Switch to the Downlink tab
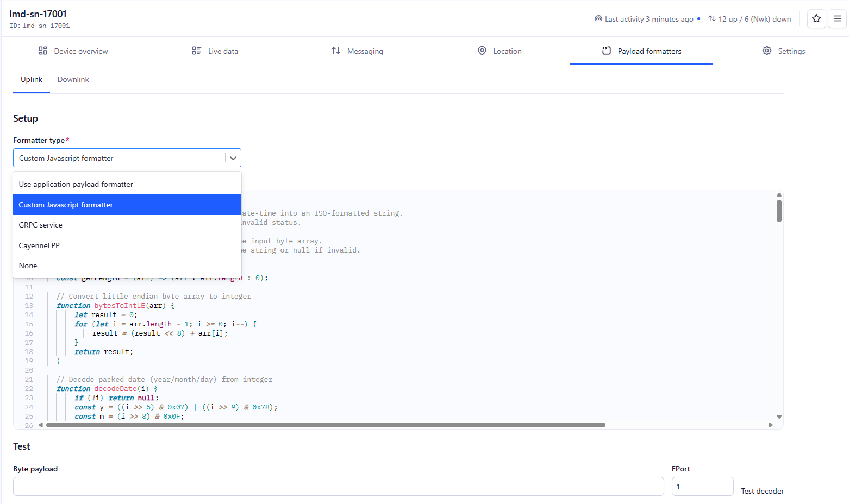 pos(73,80)
